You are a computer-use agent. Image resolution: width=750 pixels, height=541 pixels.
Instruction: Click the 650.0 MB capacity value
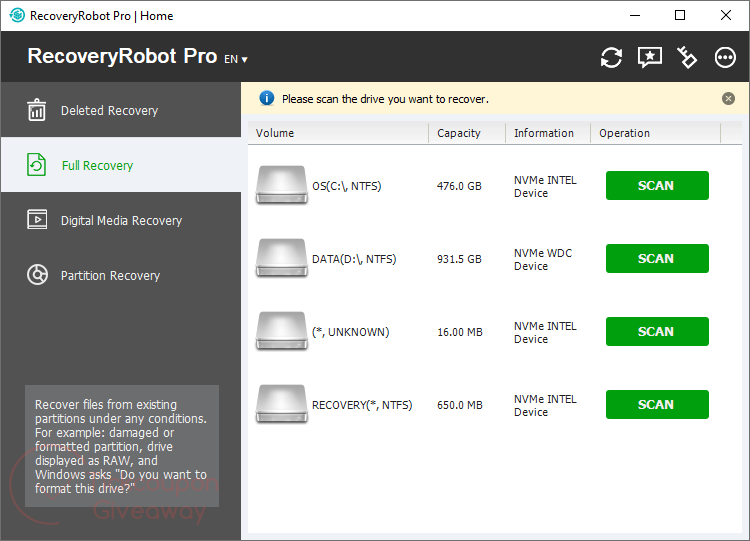tap(460, 405)
